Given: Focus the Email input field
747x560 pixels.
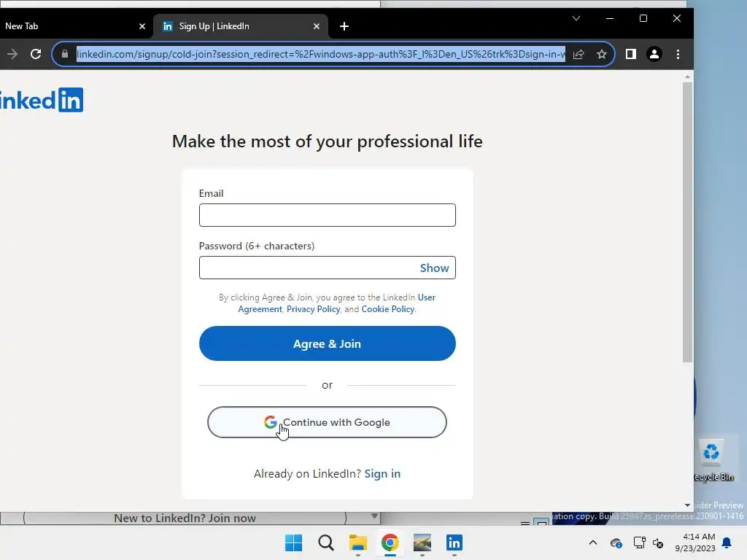Looking at the screenshot, I should pyautogui.click(x=328, y=215).
